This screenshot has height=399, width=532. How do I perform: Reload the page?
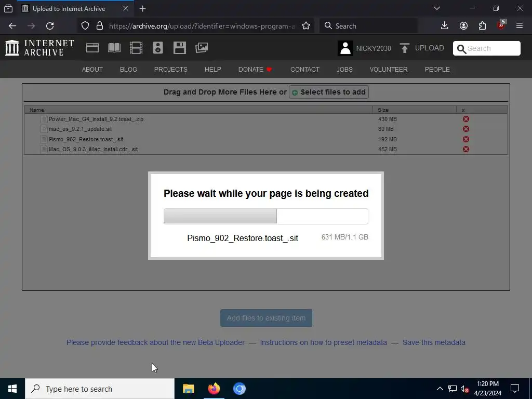(x=50, y=26)
